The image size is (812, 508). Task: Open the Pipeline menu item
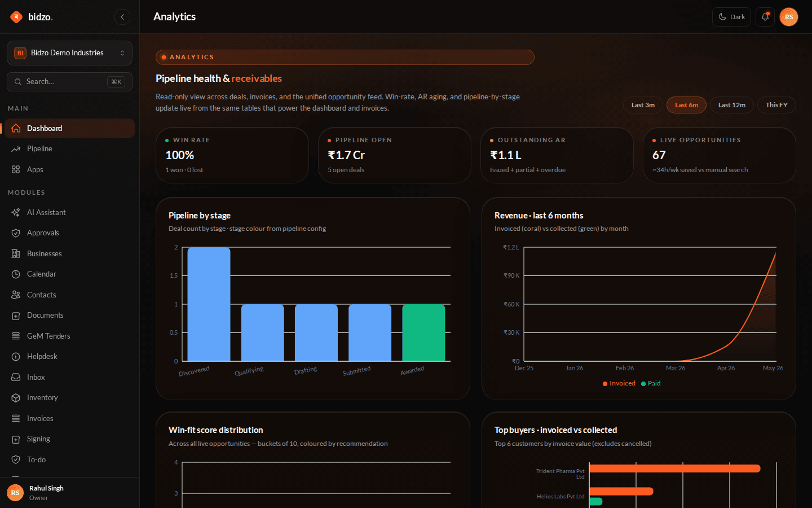[69, 149]
